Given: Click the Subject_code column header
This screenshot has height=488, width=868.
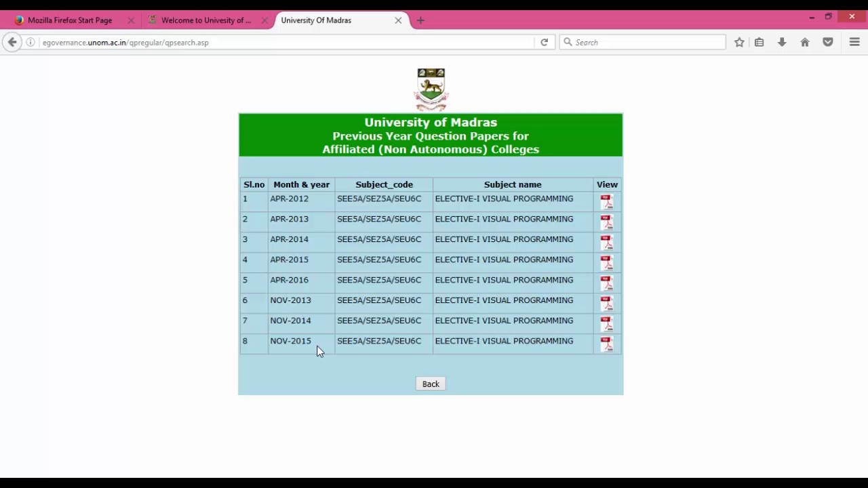Looking at the screenshot, I should click(x=384, y=184).
